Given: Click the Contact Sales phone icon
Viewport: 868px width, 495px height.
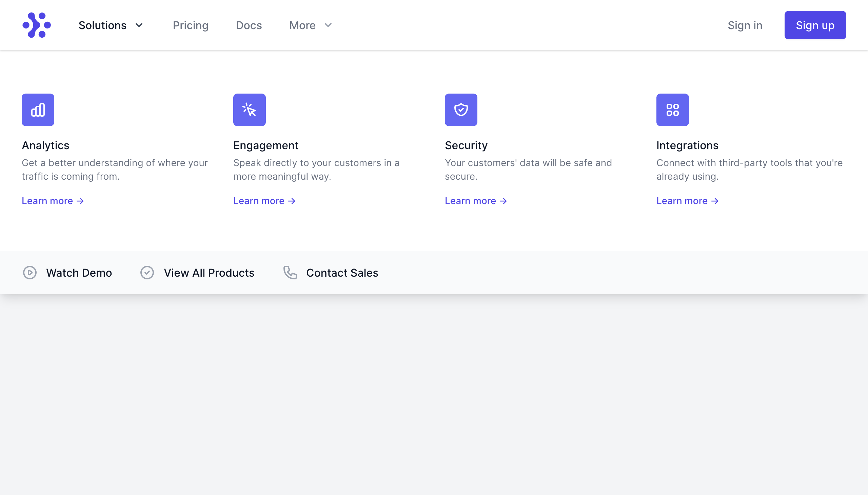Looking at the screenshot, I should tap(290, 273).
